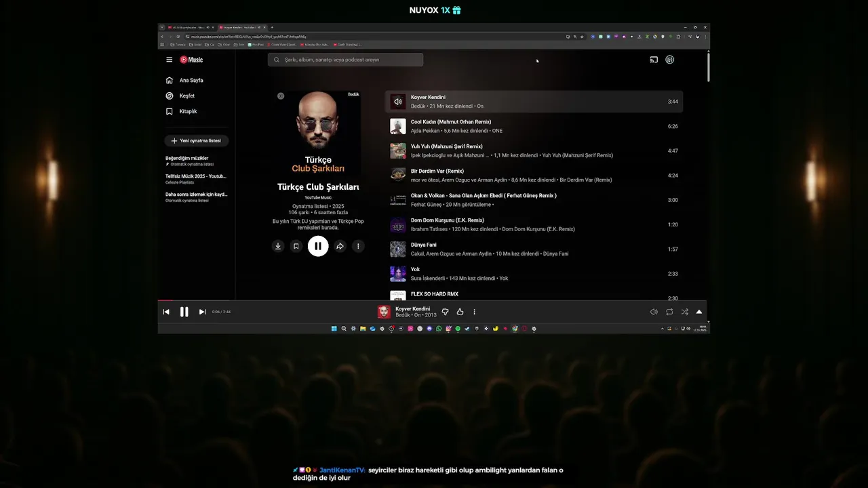Open the cast to device icon

(654, 60)
